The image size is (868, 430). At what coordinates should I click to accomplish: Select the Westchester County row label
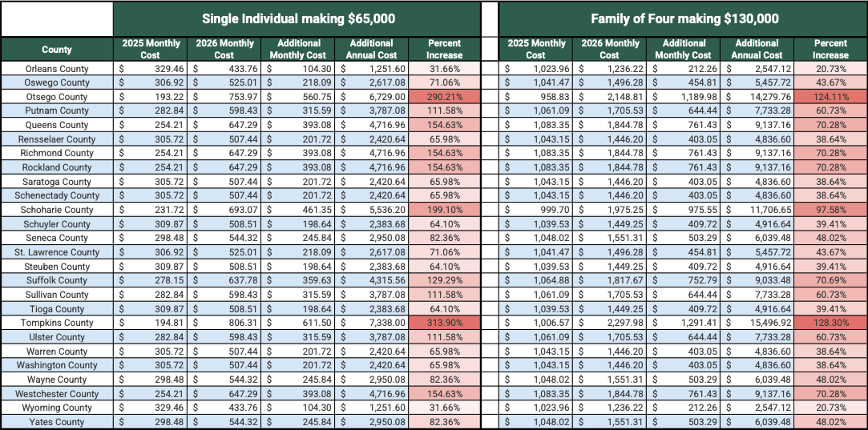click(57, 393)
